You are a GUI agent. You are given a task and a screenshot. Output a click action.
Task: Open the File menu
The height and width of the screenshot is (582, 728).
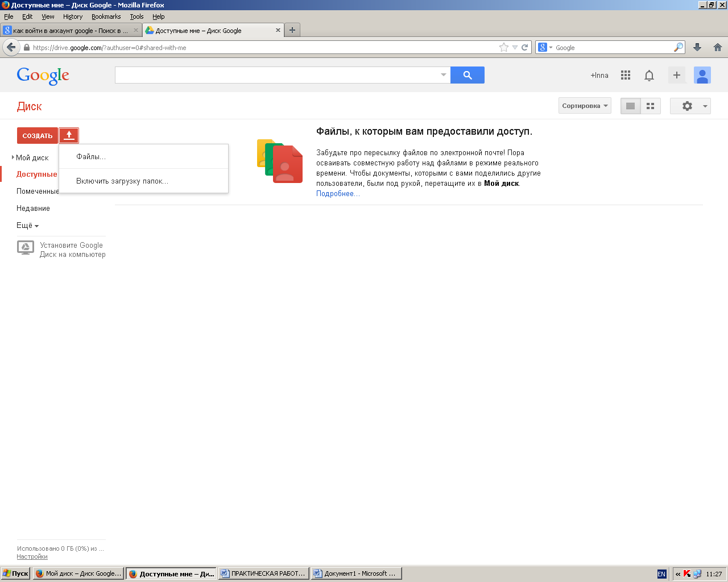[x=9, y=16]
